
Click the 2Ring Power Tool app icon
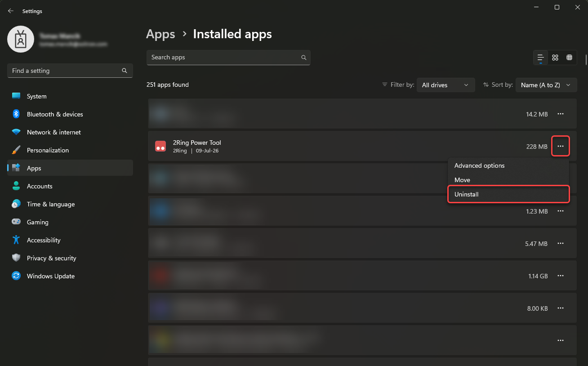point(160,146)
